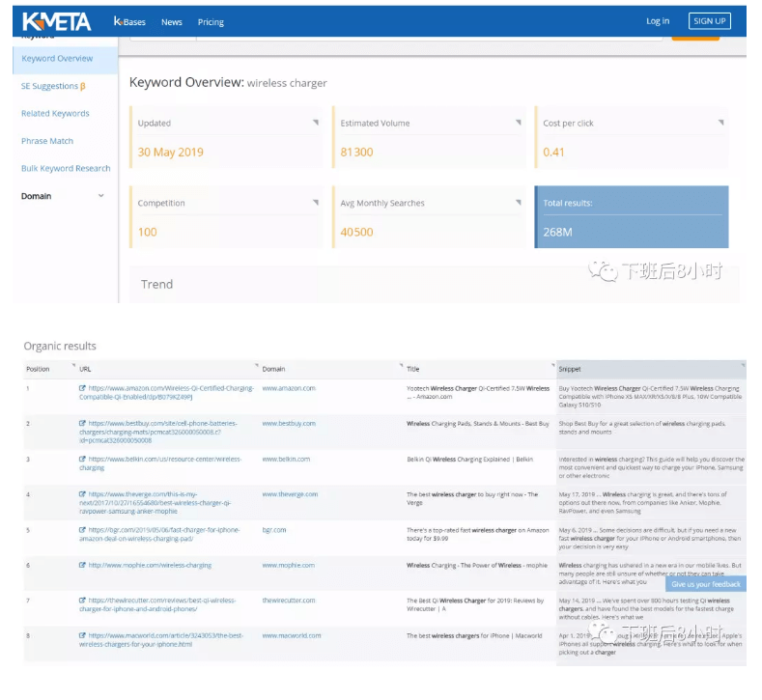The width and height of the screenshot is (762, 700).
Task: Open the Pricing page from the top navigation
Action: (x=211, y=22)
